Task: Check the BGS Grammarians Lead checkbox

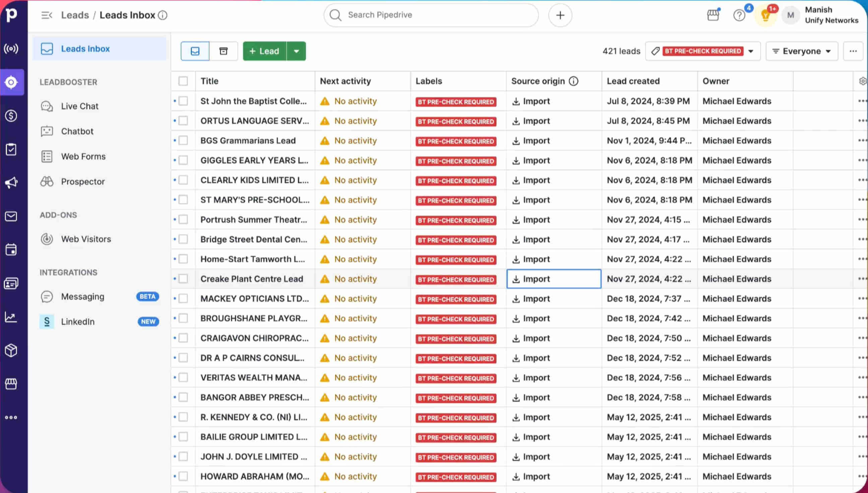Action: tap(183, 141)
